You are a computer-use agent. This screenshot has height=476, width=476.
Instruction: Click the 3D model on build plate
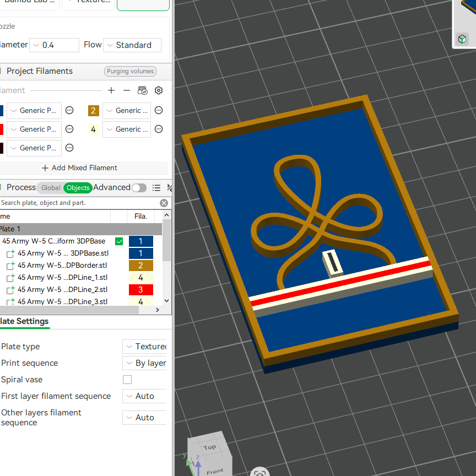(x=320, y=234)
